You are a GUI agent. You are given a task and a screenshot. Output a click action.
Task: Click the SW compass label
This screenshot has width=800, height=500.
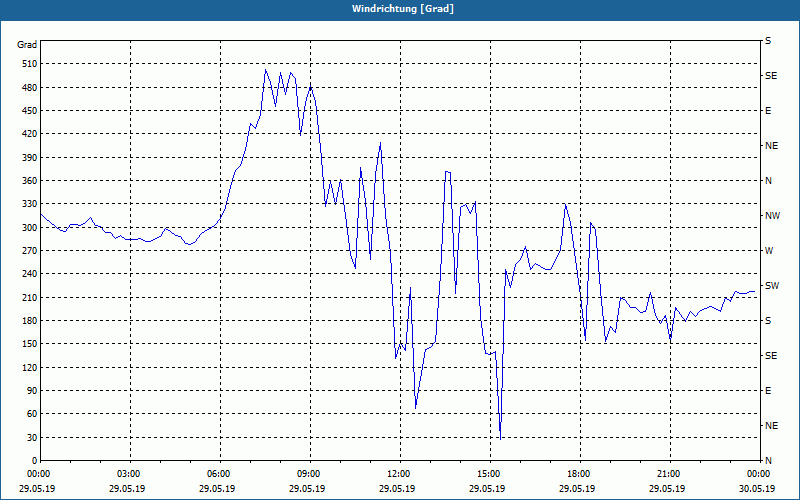[x=772, y=286]
